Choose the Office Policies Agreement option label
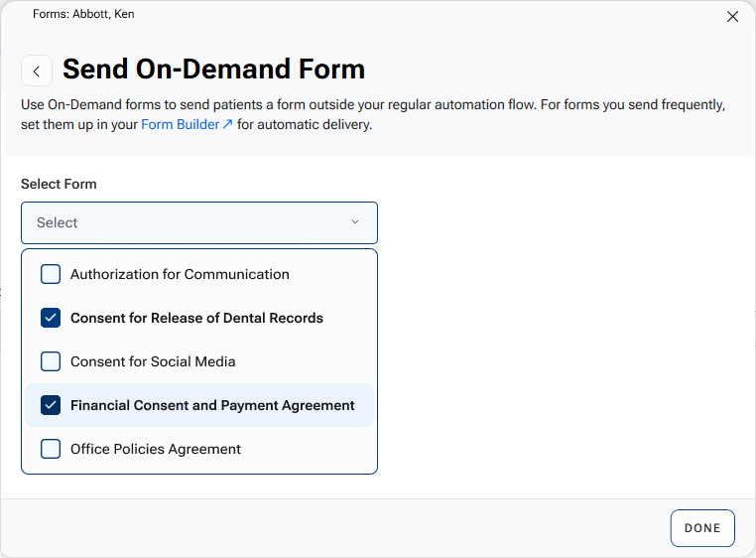 pos(156,449)
